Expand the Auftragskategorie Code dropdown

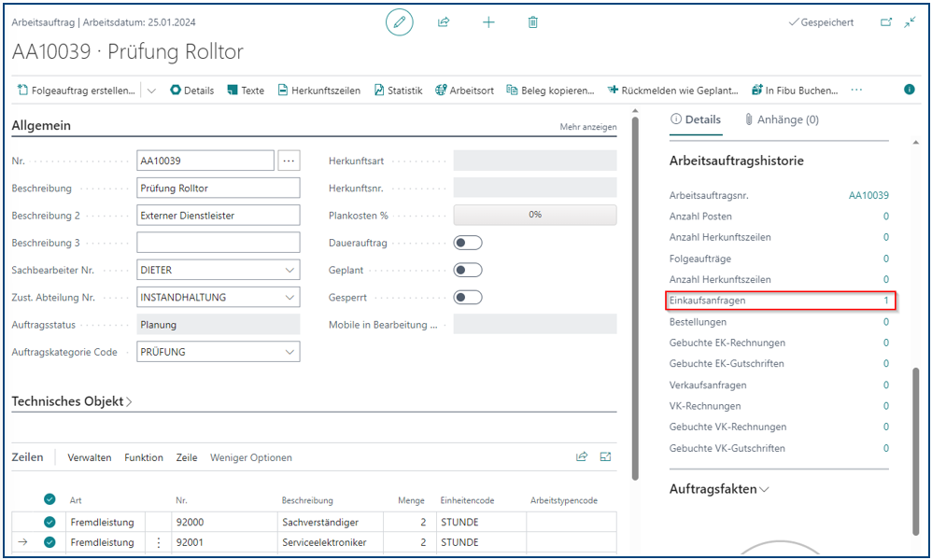pos(288,353)
